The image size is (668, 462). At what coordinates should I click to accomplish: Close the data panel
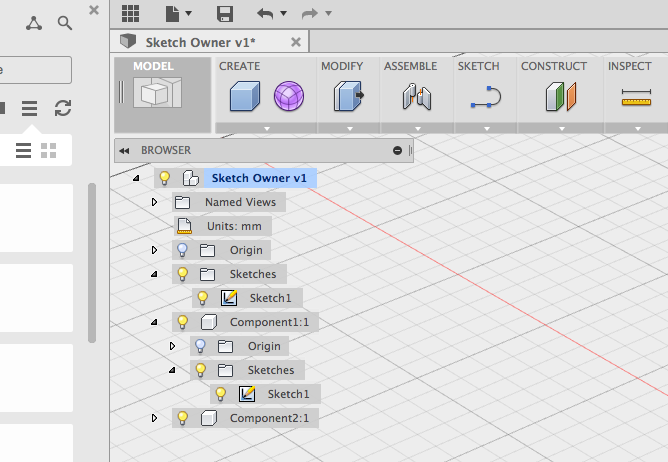[x=94, y=10]
